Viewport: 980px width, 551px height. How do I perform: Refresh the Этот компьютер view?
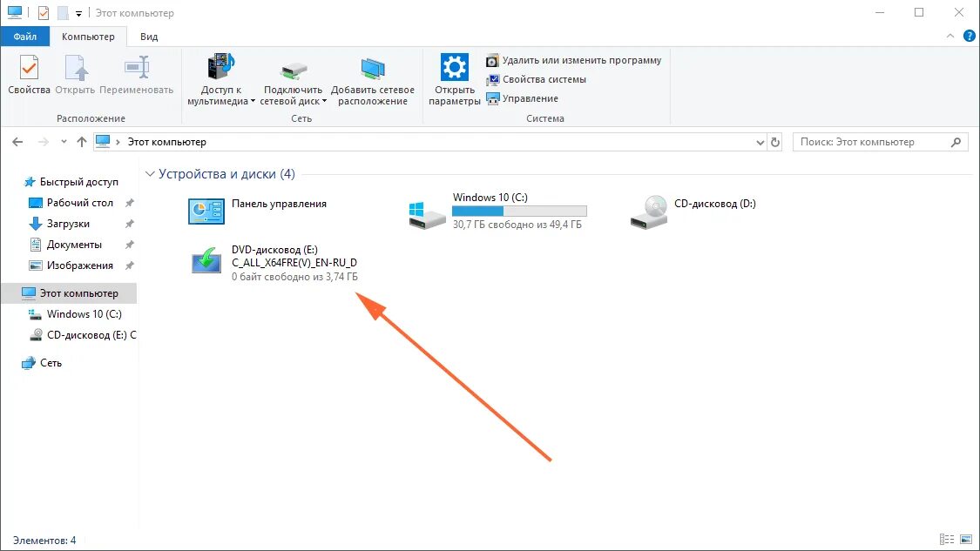[x=775, y=142]
